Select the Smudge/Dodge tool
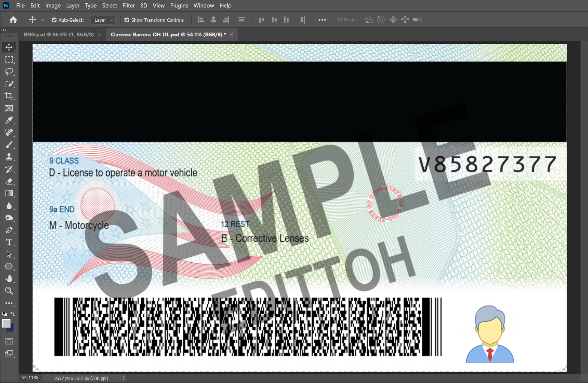 (x=9, y=218)
